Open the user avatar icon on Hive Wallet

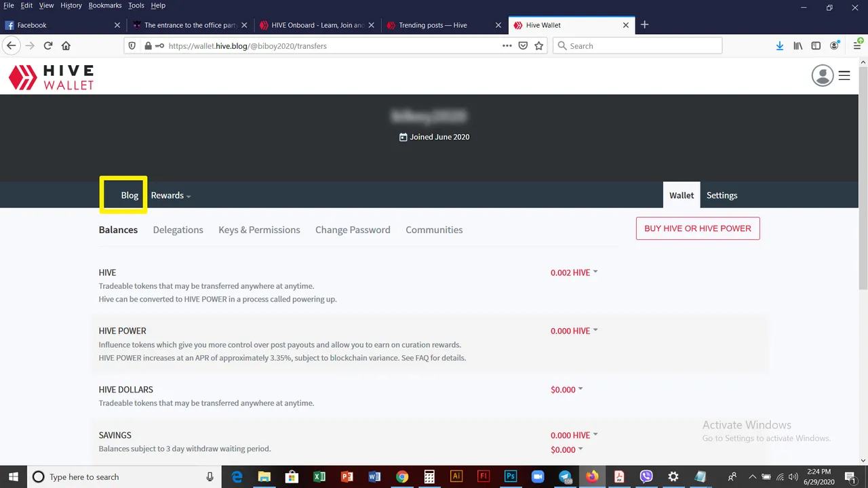(823, 75)
